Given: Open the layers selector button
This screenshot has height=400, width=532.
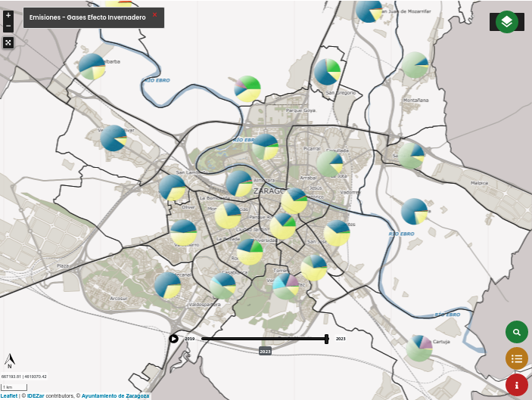Looking at the screenshot, I should [x=506, y=22].
